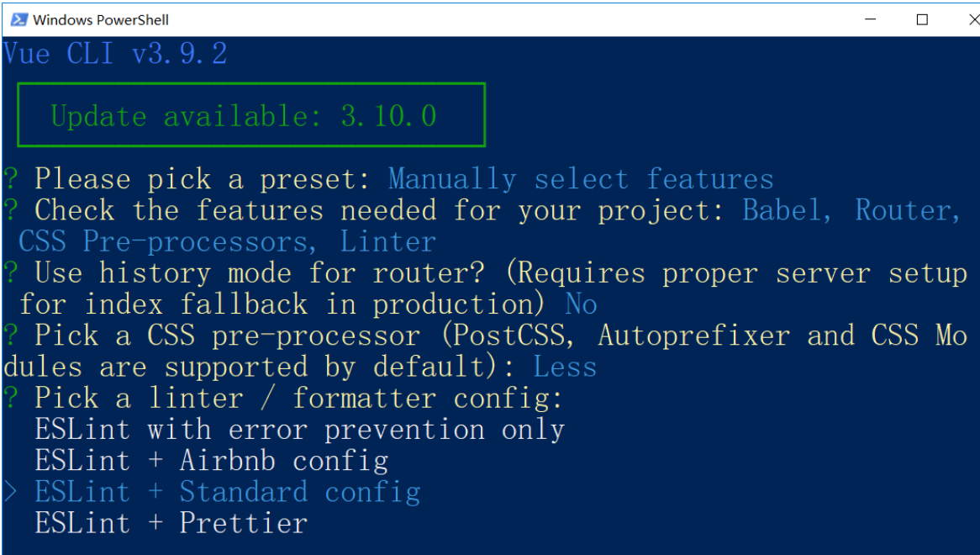
Task: Click the PowerShell icon in the title bar
Action: click(x=18, y=19)
